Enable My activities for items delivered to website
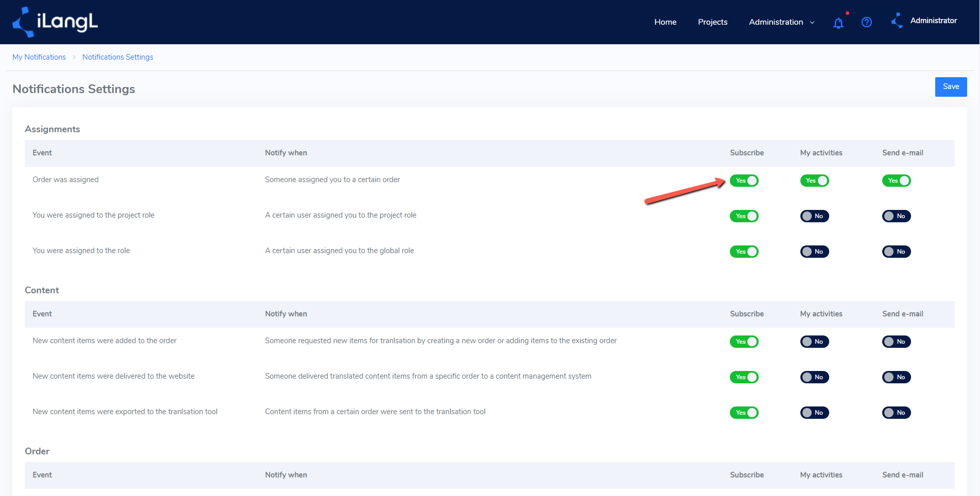Screen dimensions: 980x496 [814, 377]
